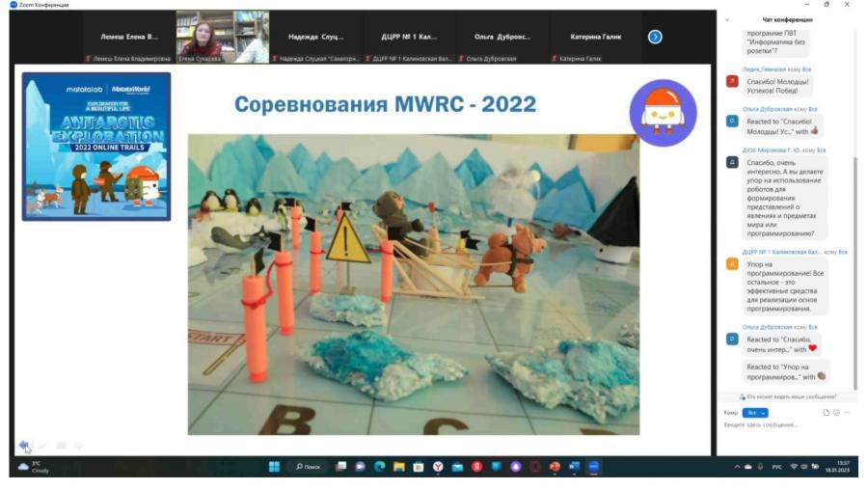
Task: Open the Windows Start menu
Action: (274, 467)
